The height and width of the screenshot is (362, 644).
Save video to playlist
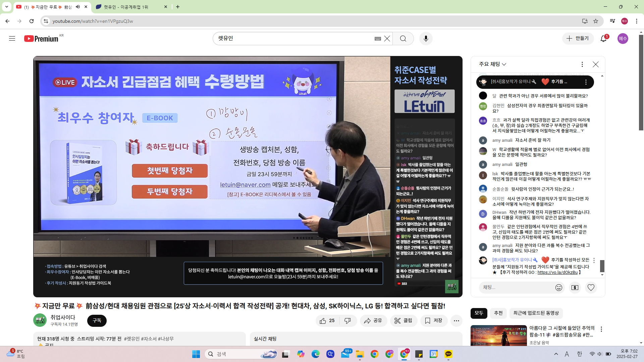pyautogui.click(x=434, y=321)
